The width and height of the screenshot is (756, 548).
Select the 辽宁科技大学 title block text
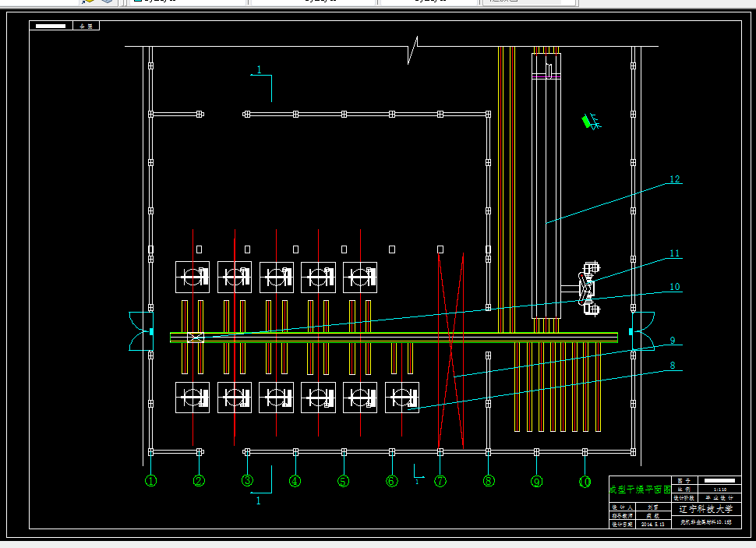tap(706, 509)
